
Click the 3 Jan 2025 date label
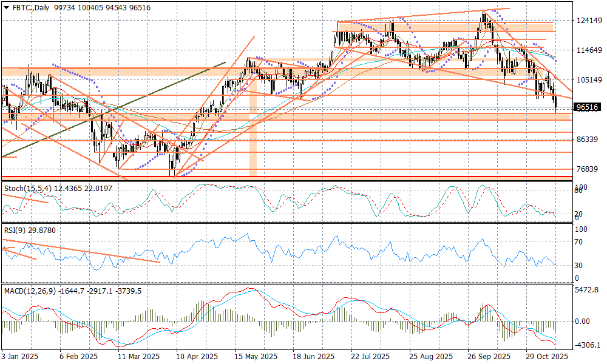(x=20, y=357)
